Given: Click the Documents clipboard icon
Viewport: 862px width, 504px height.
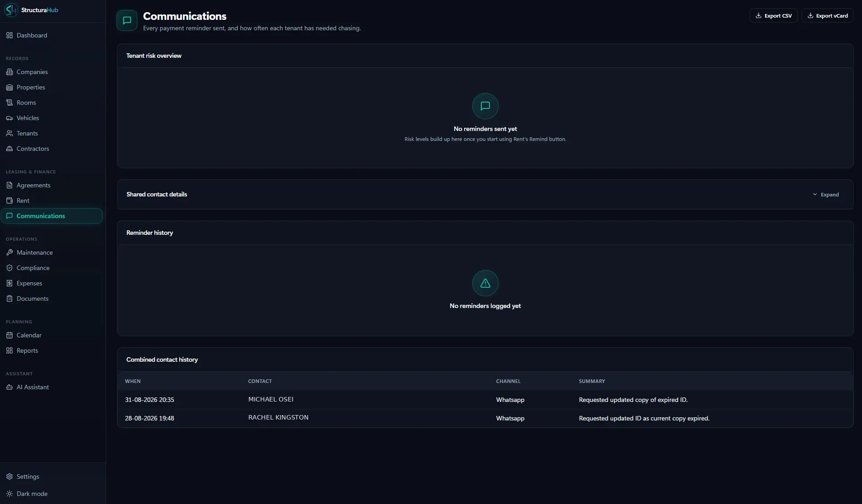Looking at the screenshot, I should point(9,299).
